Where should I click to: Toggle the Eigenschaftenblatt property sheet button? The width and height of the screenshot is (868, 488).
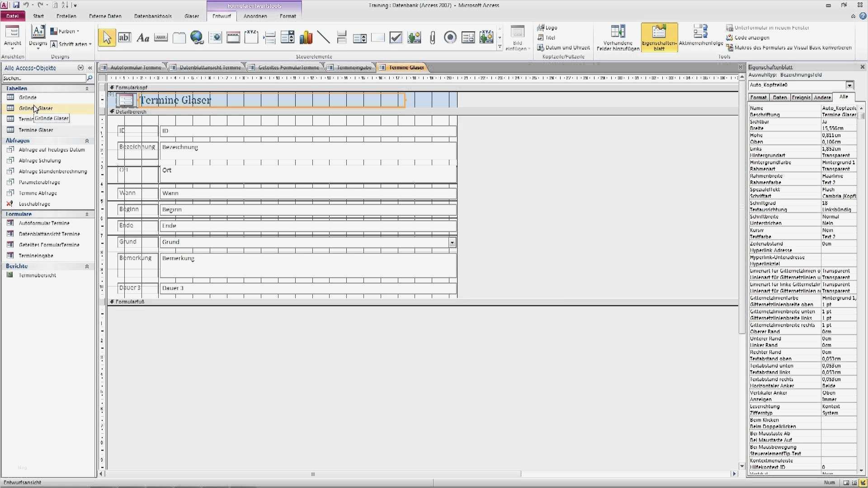point(659,38)
